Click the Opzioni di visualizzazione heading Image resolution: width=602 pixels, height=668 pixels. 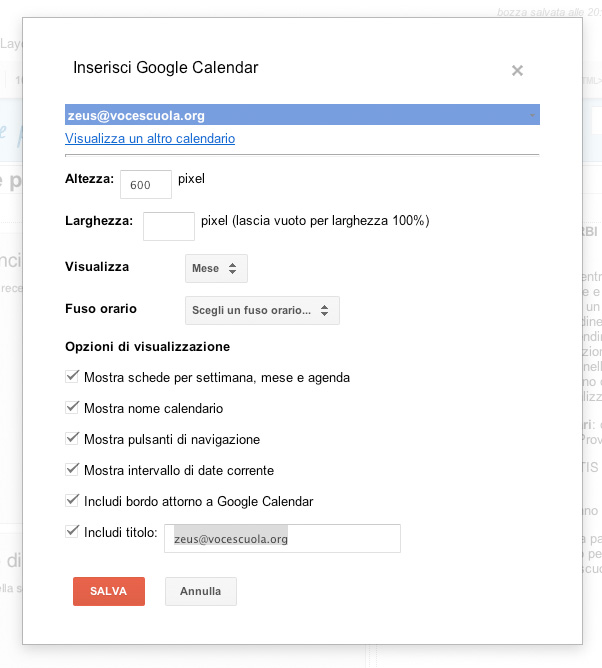147,346
